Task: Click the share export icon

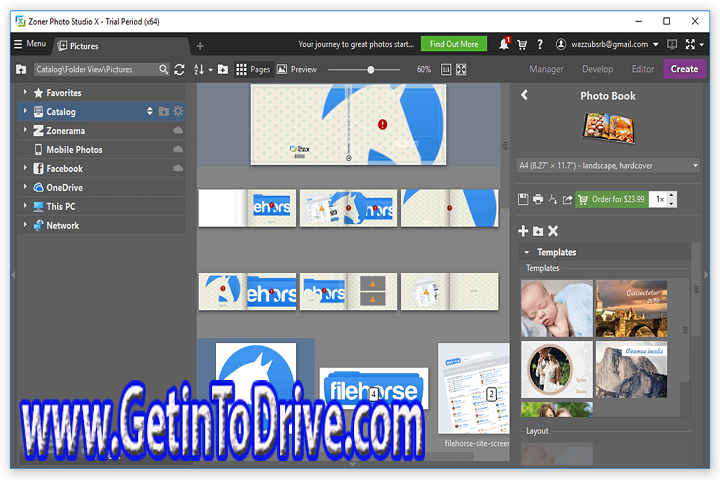Action: (568, 199)
